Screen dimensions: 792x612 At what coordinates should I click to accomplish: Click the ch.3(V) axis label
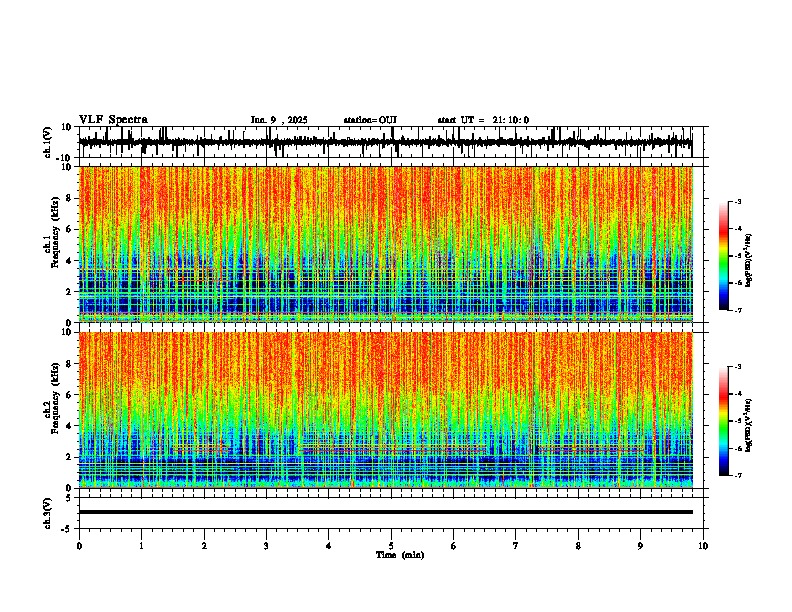coord(48,513)
